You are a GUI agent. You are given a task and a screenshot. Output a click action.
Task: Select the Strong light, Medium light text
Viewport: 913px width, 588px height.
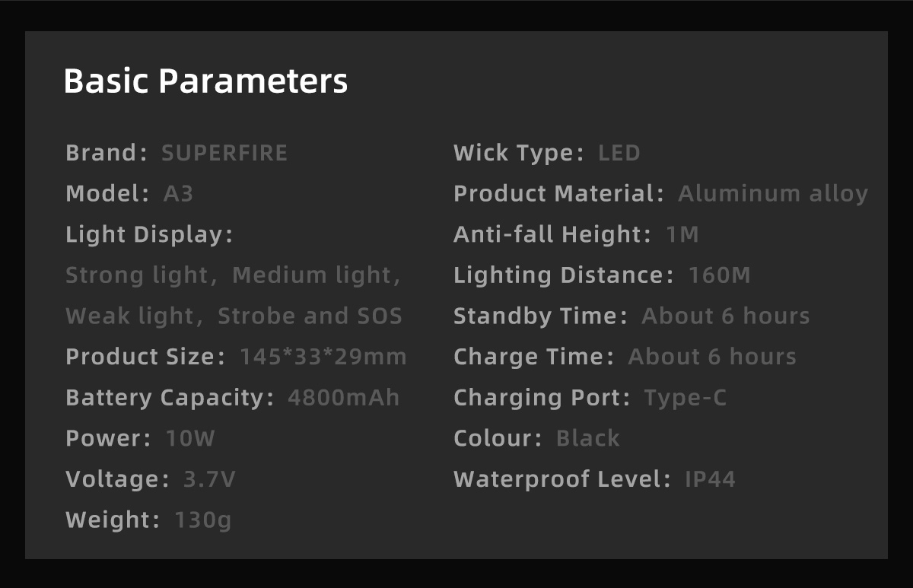click(233, 275)
